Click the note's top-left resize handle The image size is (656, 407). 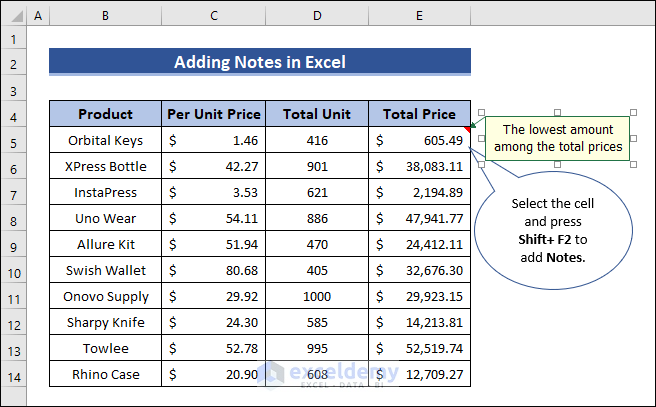(481, 112)
